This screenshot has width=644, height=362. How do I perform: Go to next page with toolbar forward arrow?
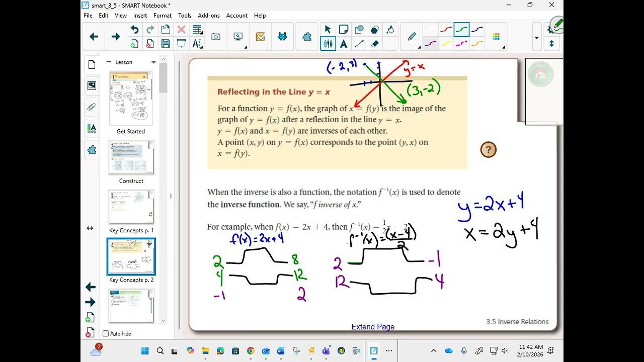click(115, 37)
